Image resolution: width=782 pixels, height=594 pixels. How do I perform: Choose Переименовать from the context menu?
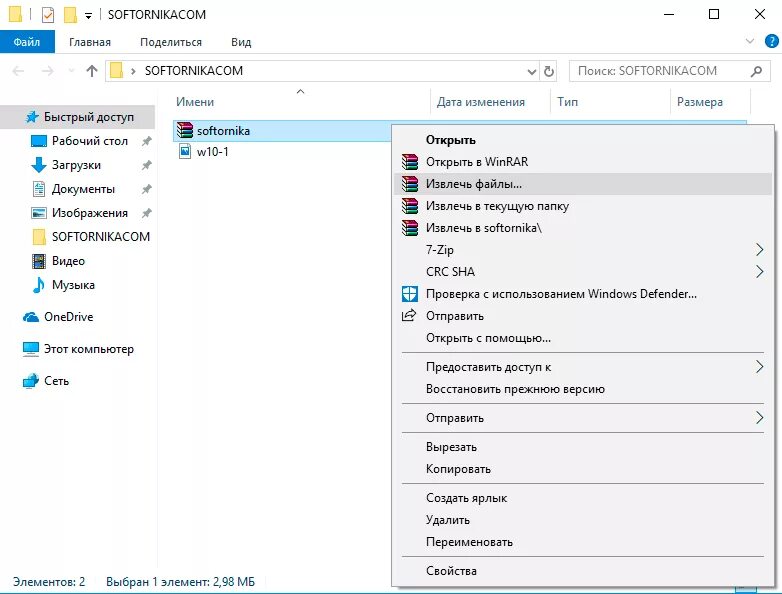[x=583, y=542]
